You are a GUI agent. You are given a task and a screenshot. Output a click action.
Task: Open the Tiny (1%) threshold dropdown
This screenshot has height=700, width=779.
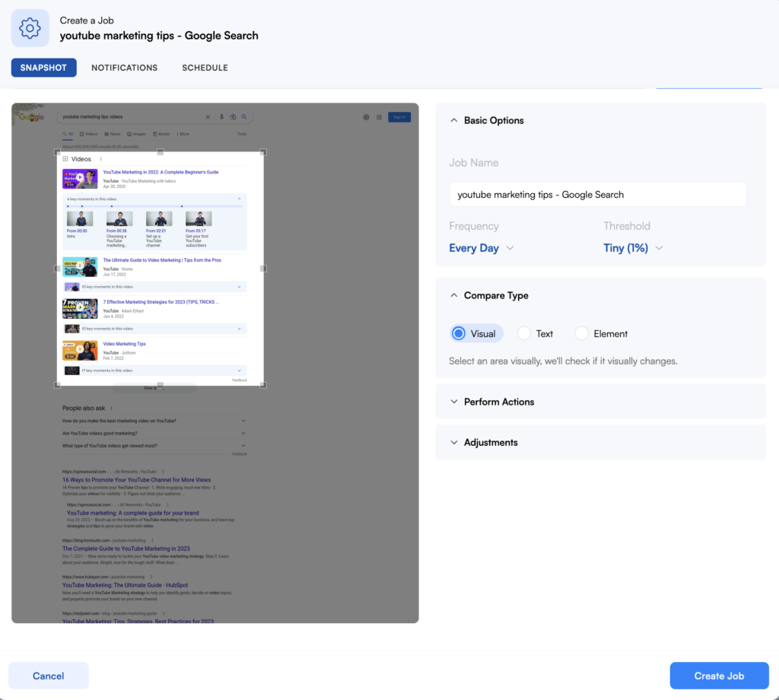click(x=633, y=248)
